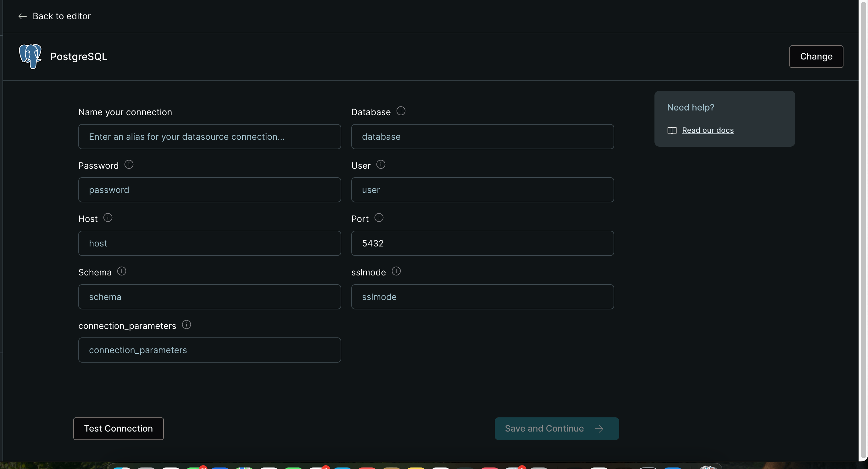This screenshot has height=469, width=868.
Task: Click the info icon next to Schema
Action: pyautogui.click(x=122, y=271)
